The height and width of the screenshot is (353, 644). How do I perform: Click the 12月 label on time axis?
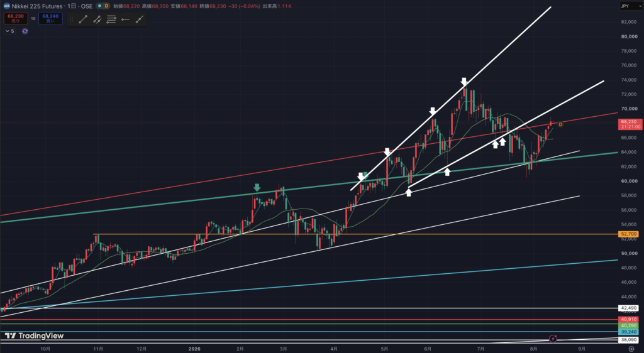(x=142, y=349)
